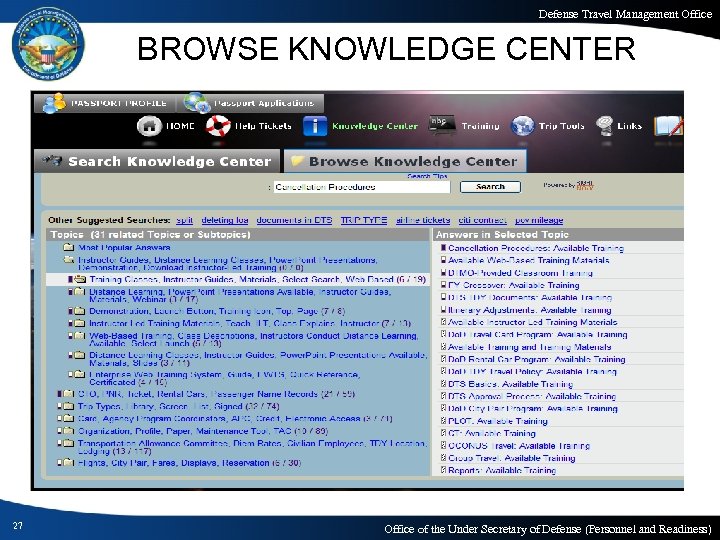
Task: Click suggested search 'split'
Action: (x=185, y=220)
